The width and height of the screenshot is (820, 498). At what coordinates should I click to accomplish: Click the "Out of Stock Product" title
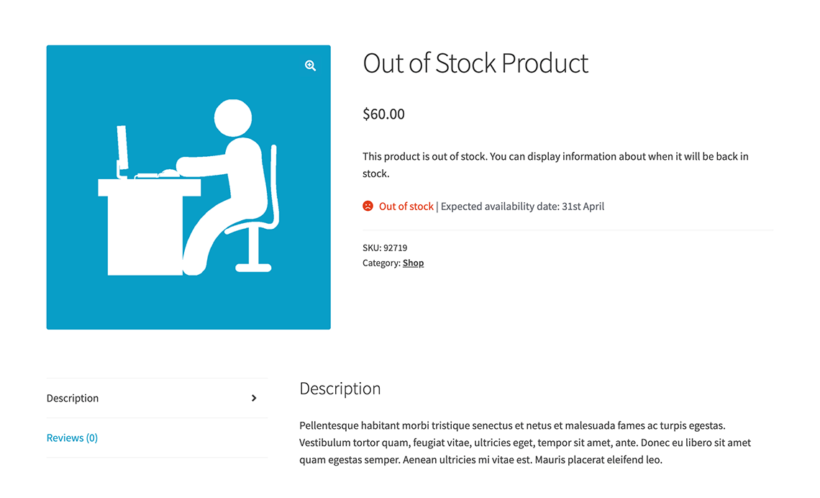(x=475, y=63)
